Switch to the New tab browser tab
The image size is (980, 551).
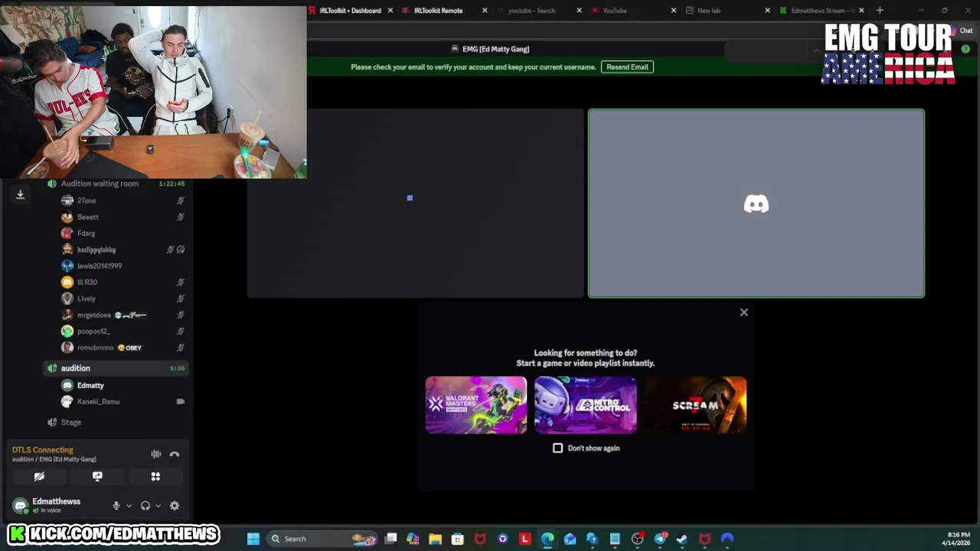point(709,11)
